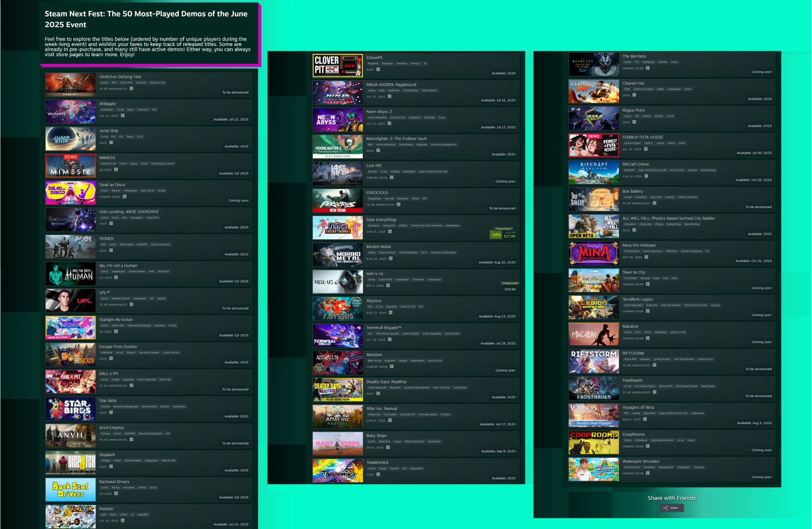The height and width of the screenshot is (529, 812).
Task: Select the Cyberpunk tag on Neon Abyss 2
Action: [x=414, y=118]
